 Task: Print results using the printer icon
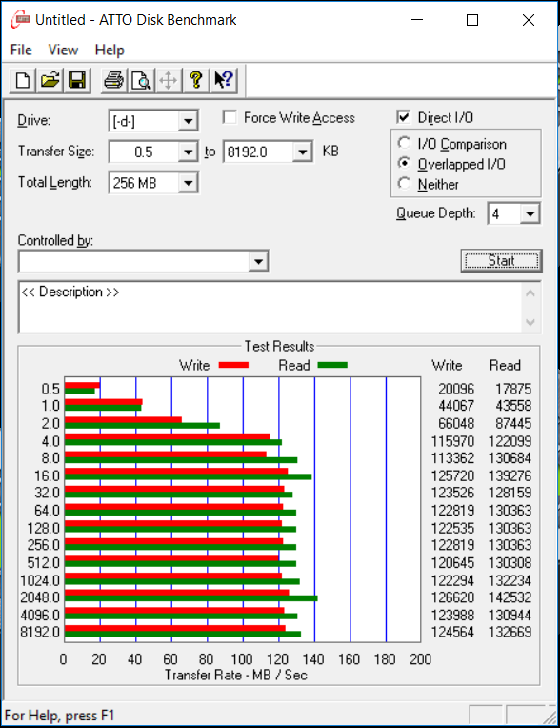(x=113, y=80)
